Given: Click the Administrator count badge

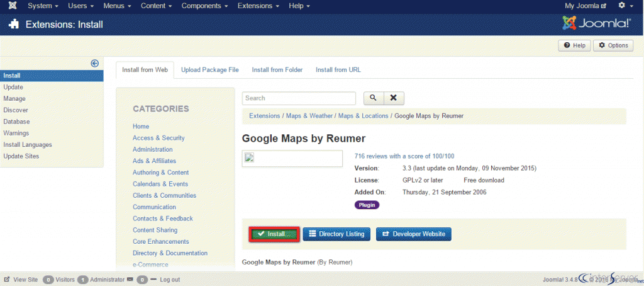Looking at the screenshot, I should (82, 280).
